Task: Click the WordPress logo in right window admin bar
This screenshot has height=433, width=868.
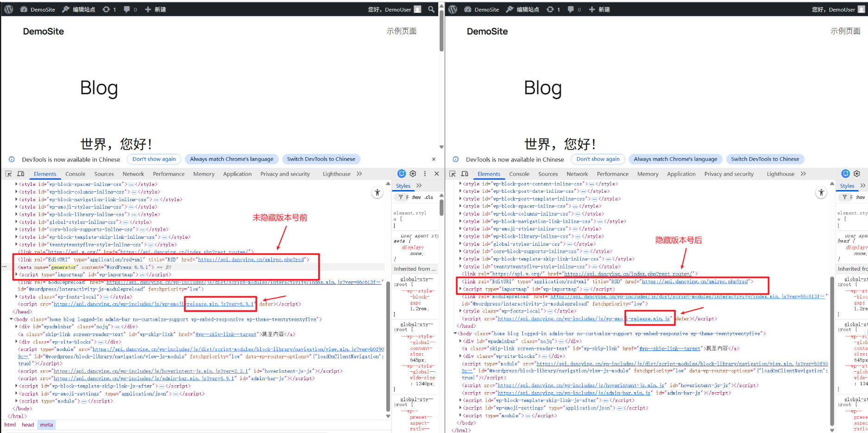Action: tap(453, 9)
